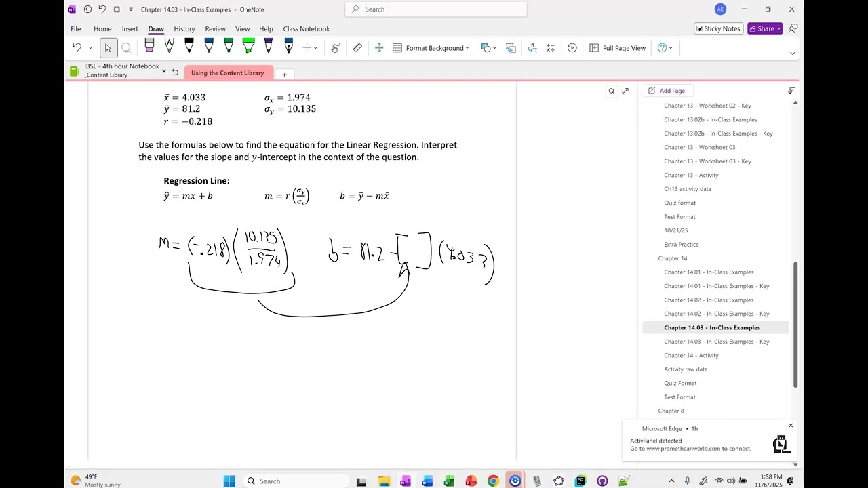Screen dimensions: 868x488
Task: Open the Chapter 8 page
Action: (x=671, y=411)
